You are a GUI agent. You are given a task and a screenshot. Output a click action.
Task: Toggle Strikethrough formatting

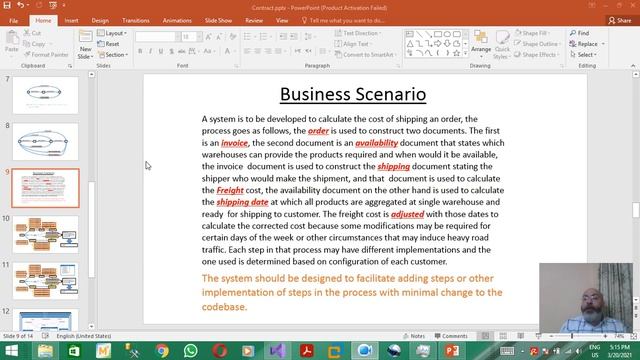[x=182, y=51]
